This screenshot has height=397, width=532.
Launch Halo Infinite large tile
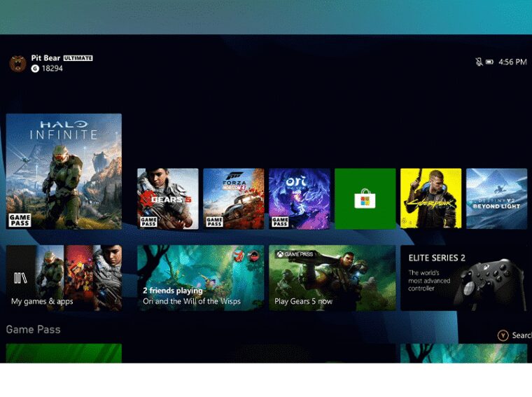(x=64, y=172)
